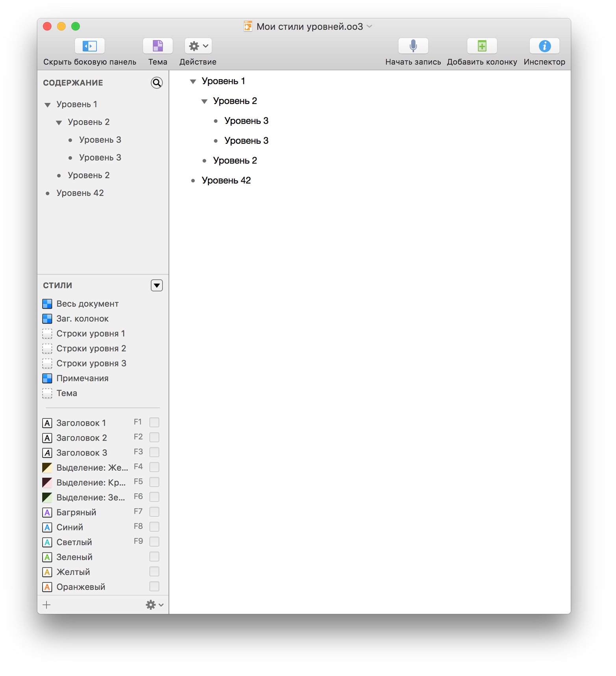Click the Стили section heading

click(58, 285)
